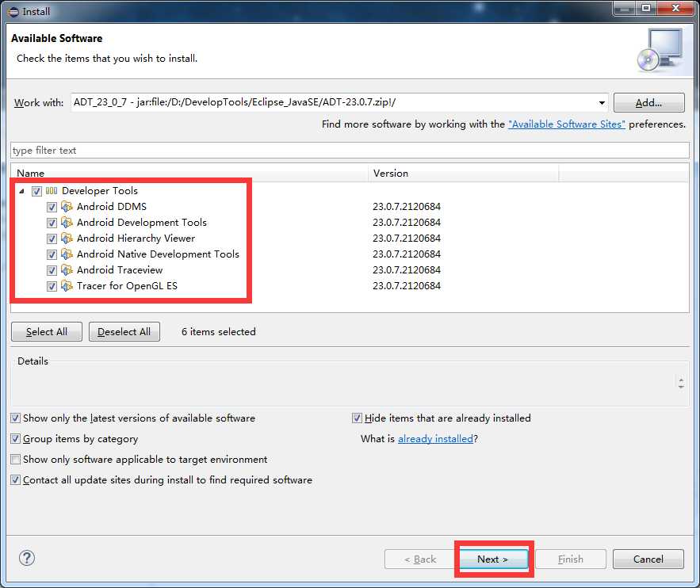Toggle Contact all update sites during install
Image resolution: width=700 pixels, height=588 pixels.
[16, 479]
